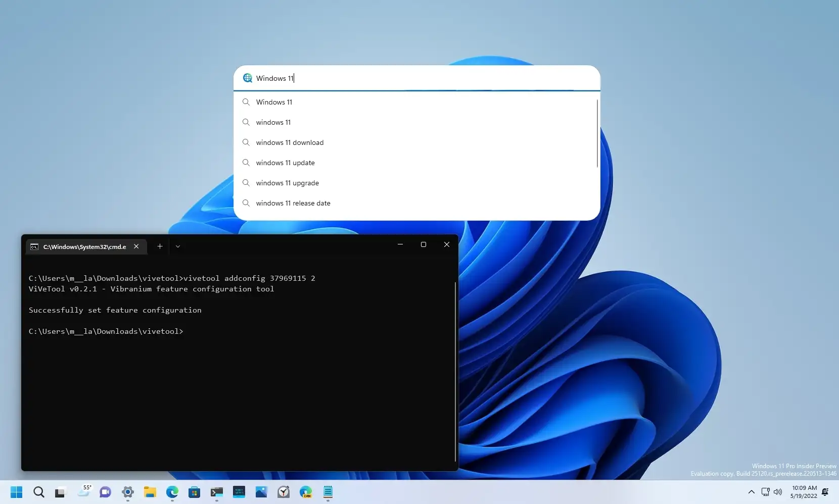839x504 pixels.
Task: Open Task View on the taskbar
Action: 60,492
